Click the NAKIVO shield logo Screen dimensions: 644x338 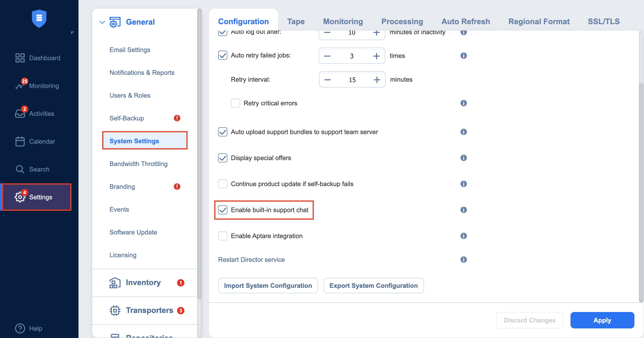pos(39,18)
